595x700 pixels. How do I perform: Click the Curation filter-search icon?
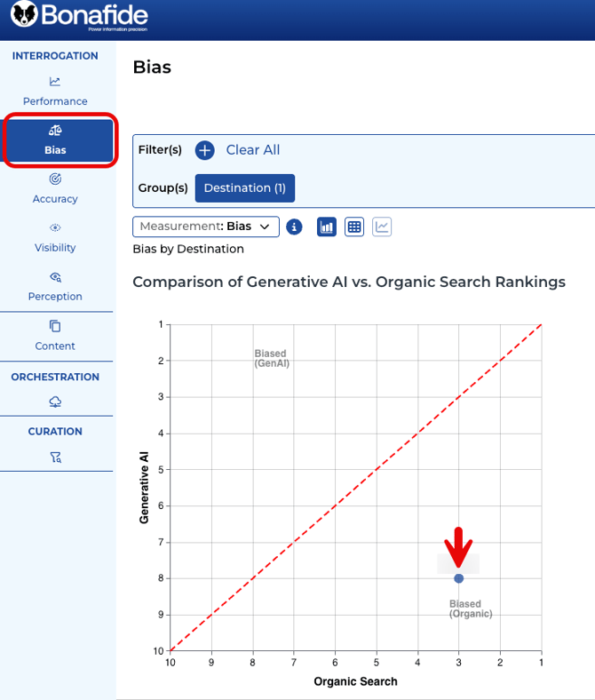coord(55,457)
